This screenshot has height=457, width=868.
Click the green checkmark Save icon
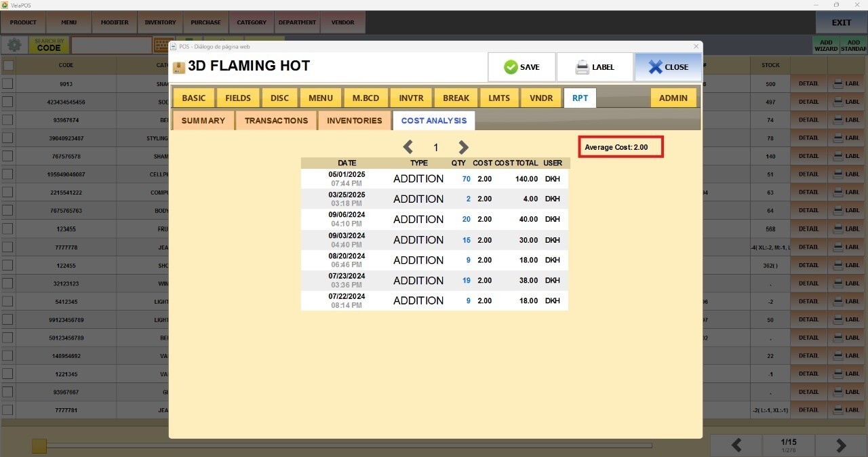[511, 67]
